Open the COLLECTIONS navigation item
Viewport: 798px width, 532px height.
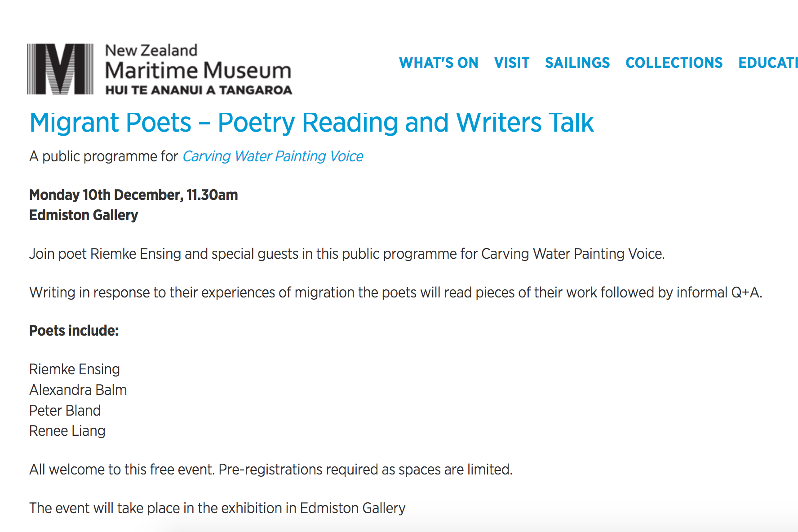pyautogui.click(x=674, y=63)
